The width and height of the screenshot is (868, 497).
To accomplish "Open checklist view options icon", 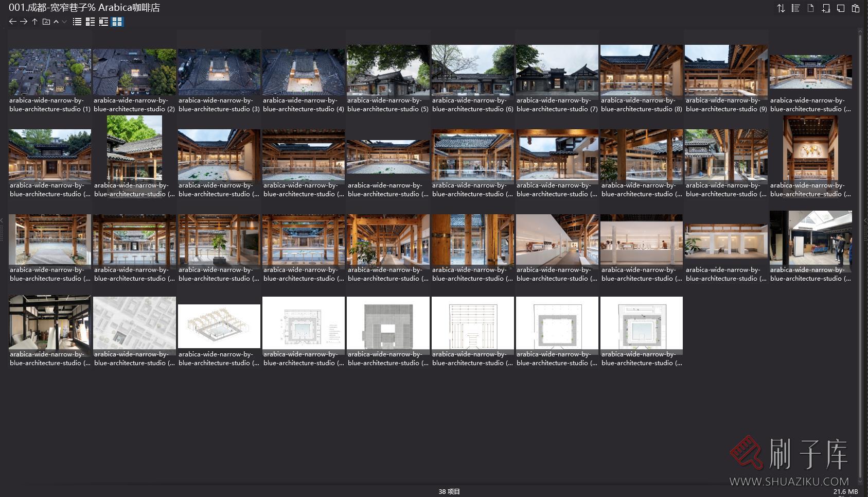I will (x=795, y=8).
